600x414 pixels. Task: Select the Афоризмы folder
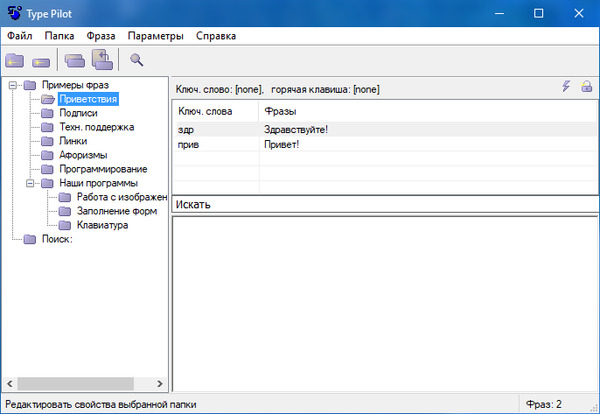point(82,155)
